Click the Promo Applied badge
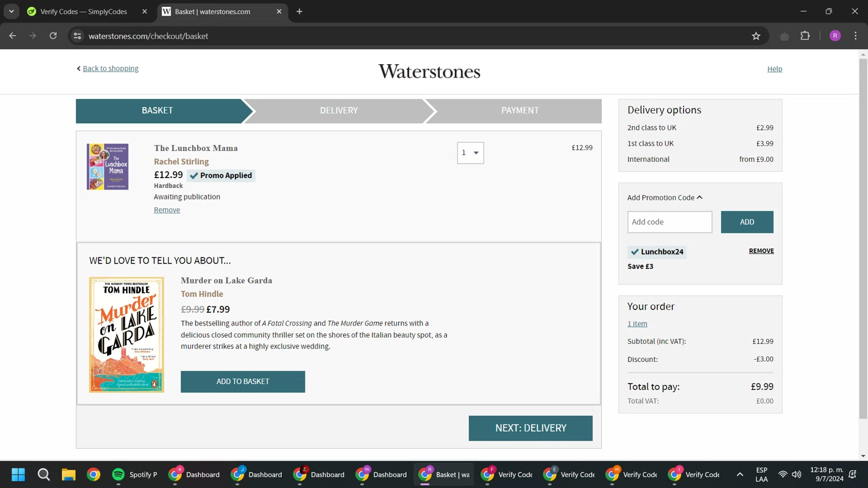Image resolution: width=868 pixels, height=488 pixels. point(221,175)
